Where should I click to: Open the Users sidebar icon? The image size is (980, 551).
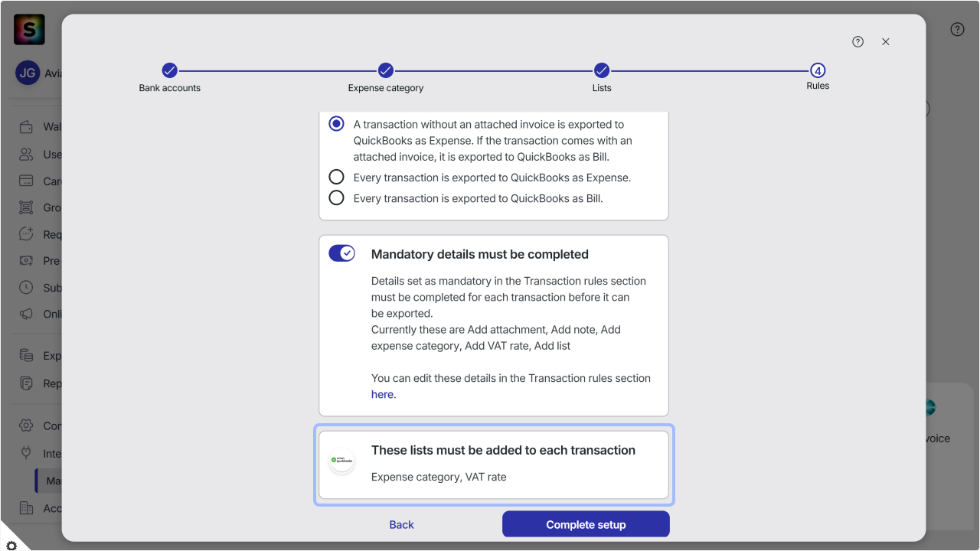pyautogui.click(x=27, y=155)
